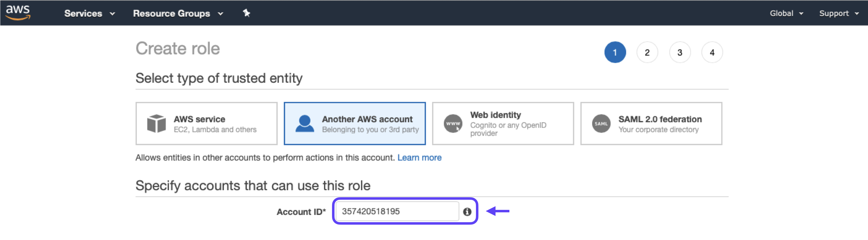Select Web identity trusted entity card
Viewport: 868px width, 240px height.
coord(503,124)
